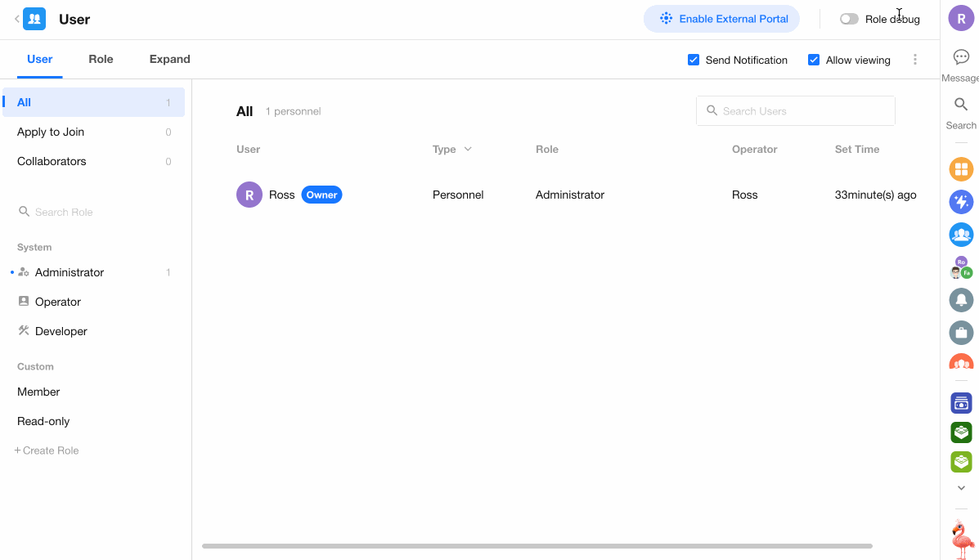Image resolution: width=979 pixels, height=560 pixels.
Task: Uncheck the Allow viewing checkbox
Action: tap(814, 60)
